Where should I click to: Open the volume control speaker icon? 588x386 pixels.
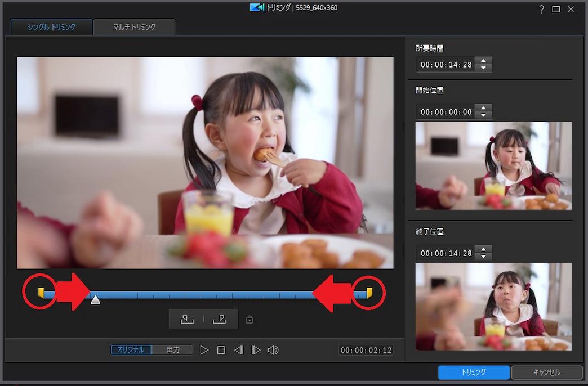point(274,349)
